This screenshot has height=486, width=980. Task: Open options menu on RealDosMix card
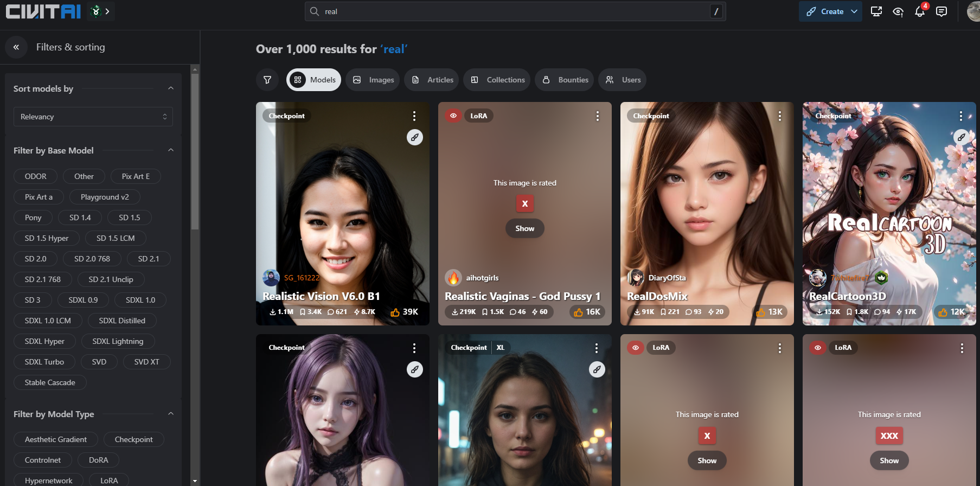779,116
